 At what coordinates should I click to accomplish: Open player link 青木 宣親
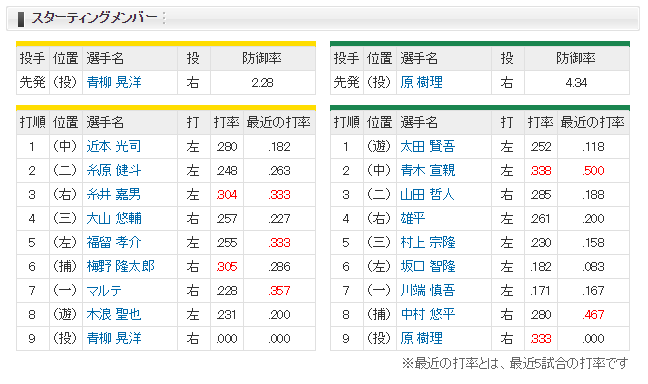[x=428, y=170]
